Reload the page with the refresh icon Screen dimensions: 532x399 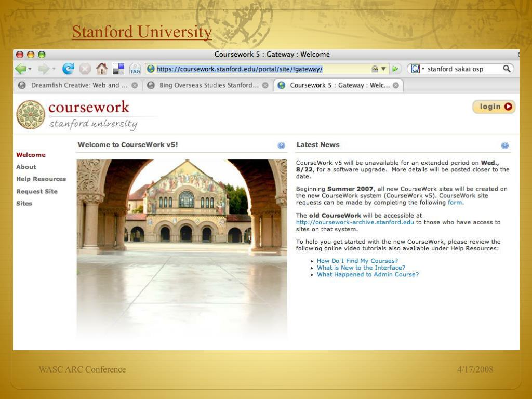point(68,69)
